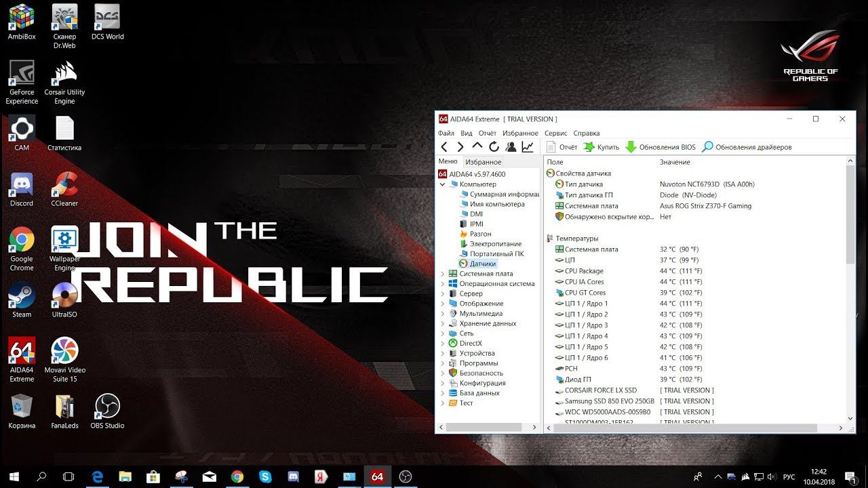Screen dimensions: 868x488
Task: Open the Файл menu
Action: tap(446, 134)
